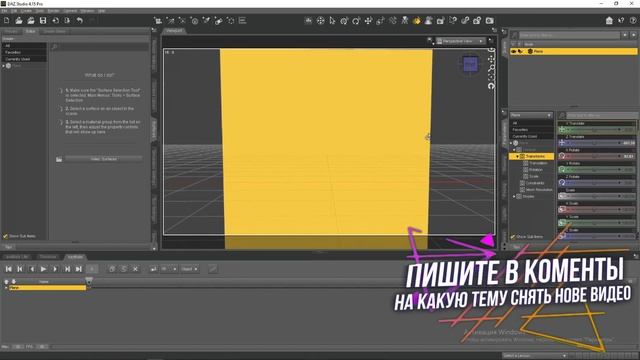Viewport: 640px width, 360px height.
Task: Open the Scene pane options arrow menu
Action: click(504, 31)
